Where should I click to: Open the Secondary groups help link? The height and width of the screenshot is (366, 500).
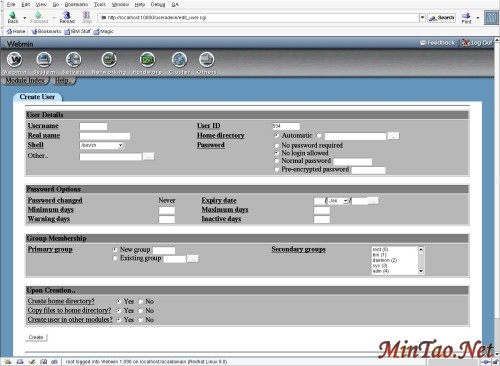[x=298, y=249]
